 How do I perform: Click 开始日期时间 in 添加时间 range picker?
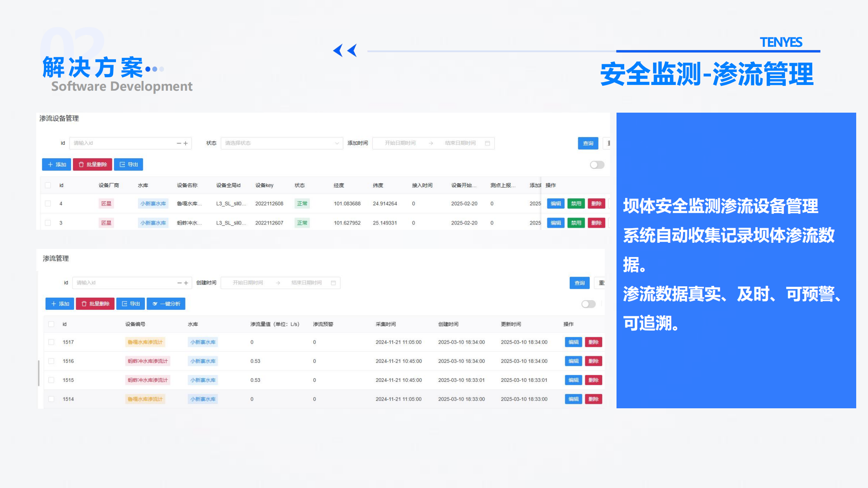tap(400, 143)
